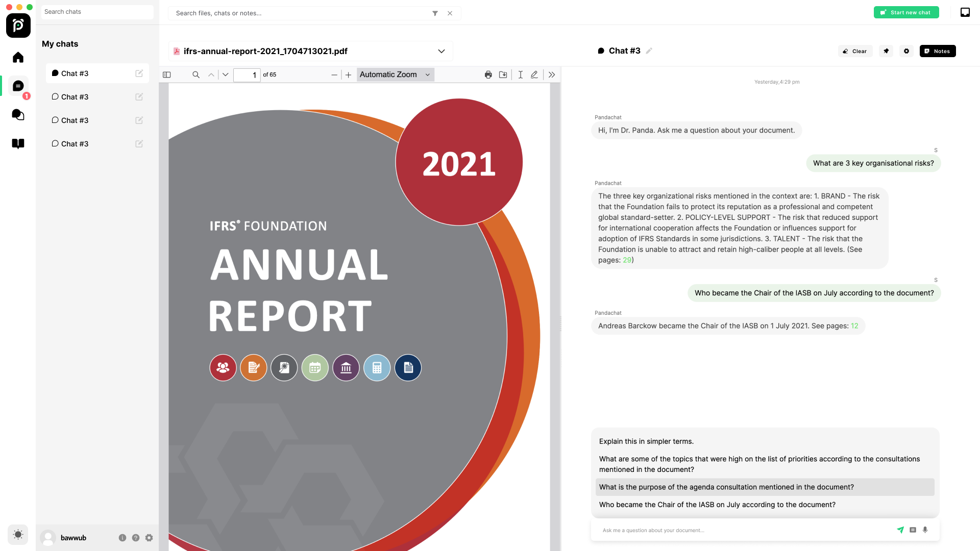The image size is (980, 551).
Task: Open page 12 reference link
Action: pyautogui.click(x=854, y=326)
